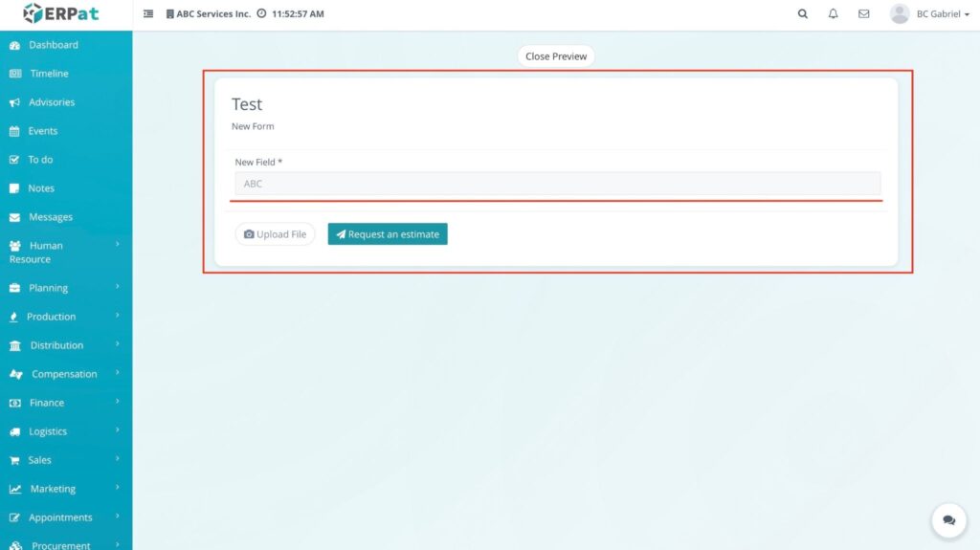
Task: Click the Planning briefcase icon
Action: (15, 288)
